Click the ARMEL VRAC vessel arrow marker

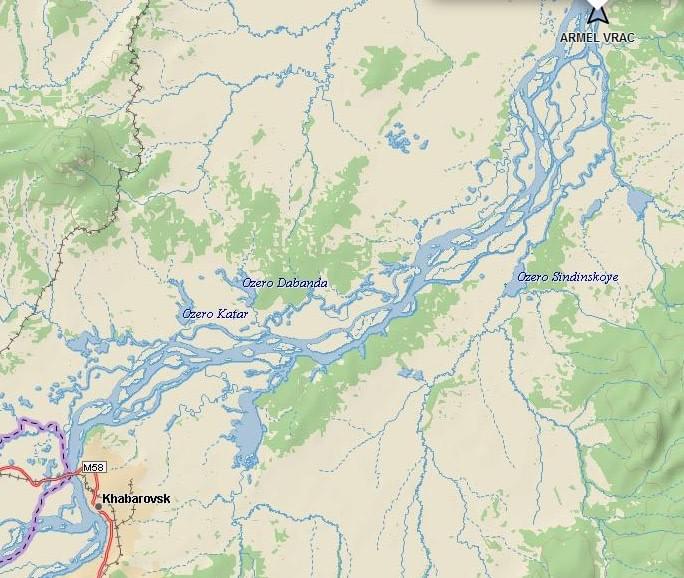click(x=598, y=13)
